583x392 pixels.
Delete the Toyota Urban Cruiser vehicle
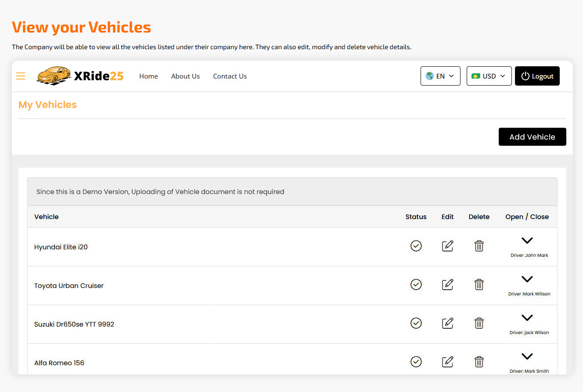point(479,284)
